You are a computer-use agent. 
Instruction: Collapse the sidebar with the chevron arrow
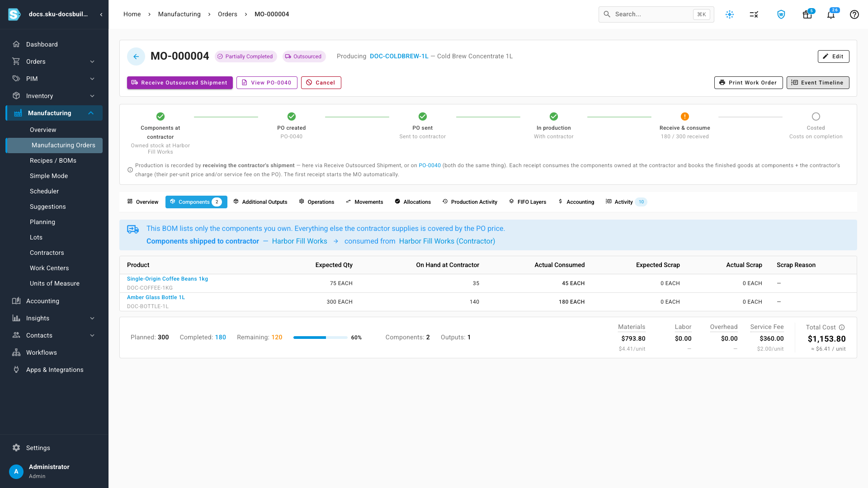(x=101, y=14)
